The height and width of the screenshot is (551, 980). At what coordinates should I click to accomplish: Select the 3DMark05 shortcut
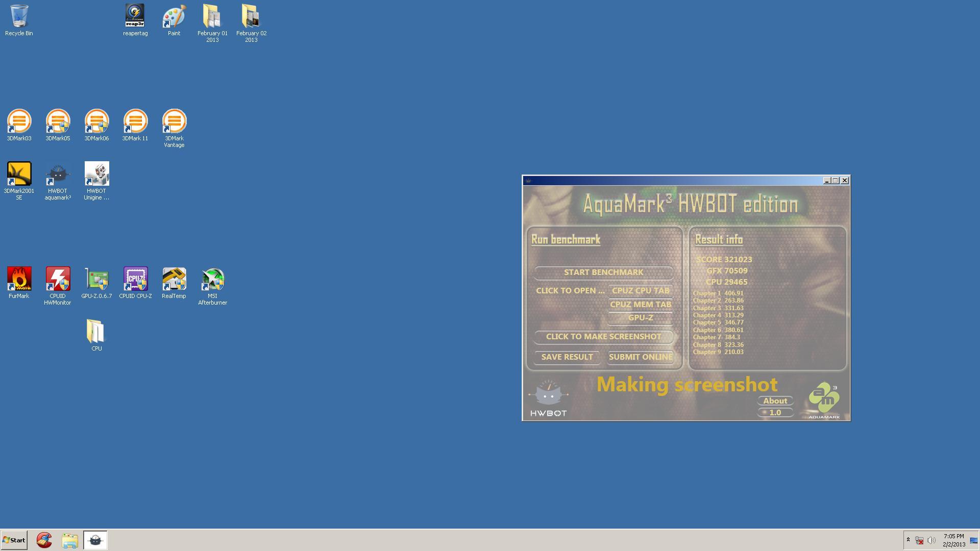pos(58,125)
